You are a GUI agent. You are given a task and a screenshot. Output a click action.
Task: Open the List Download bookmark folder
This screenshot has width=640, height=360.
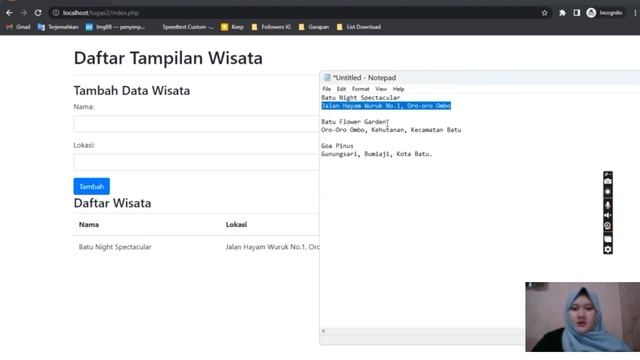359,27
